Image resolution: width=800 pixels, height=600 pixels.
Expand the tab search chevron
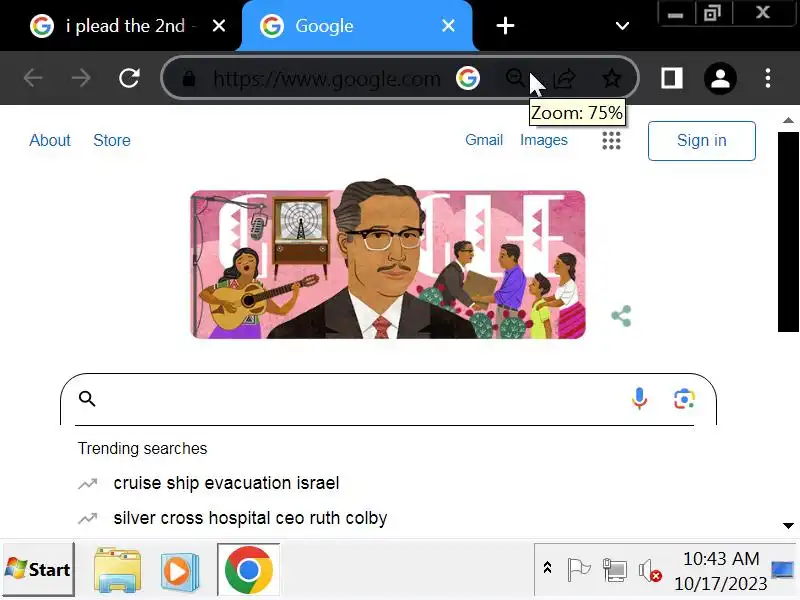pyautogui.click(x=622, y=26)
